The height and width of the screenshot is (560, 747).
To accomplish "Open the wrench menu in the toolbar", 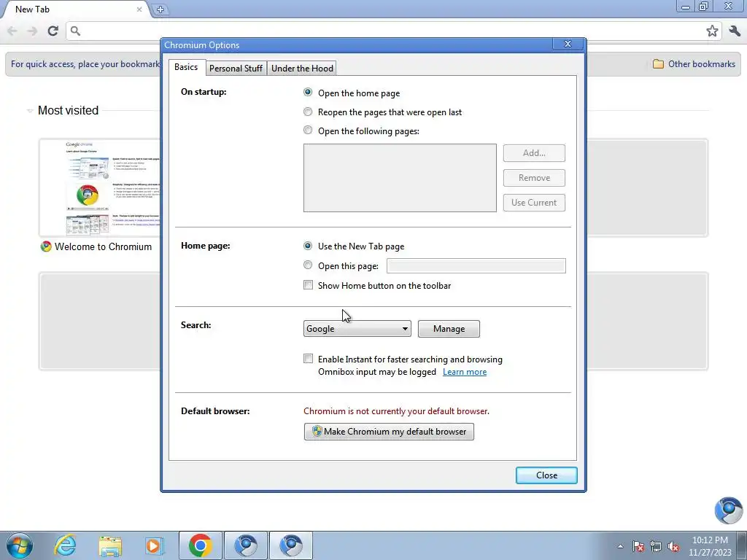I will pos(734,31).
